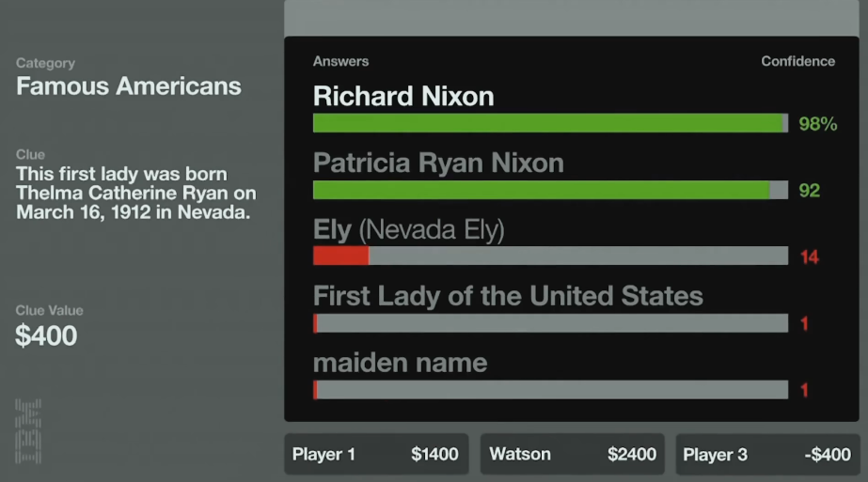The image size is (868, 482).
Task: Select the Patricia Ryan Nixon answer
Action: click(x=438, y=163)
